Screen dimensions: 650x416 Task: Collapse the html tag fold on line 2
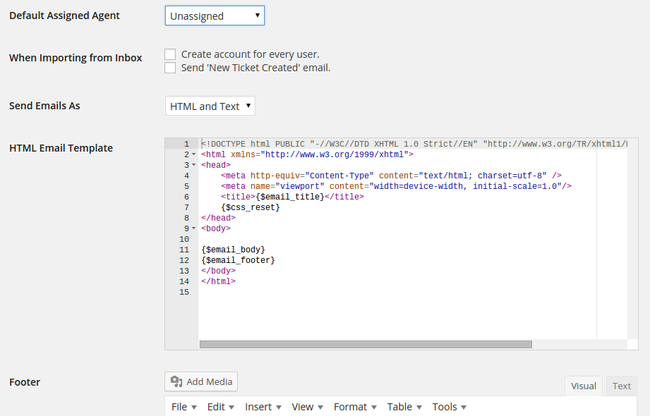tap(194, 154)
